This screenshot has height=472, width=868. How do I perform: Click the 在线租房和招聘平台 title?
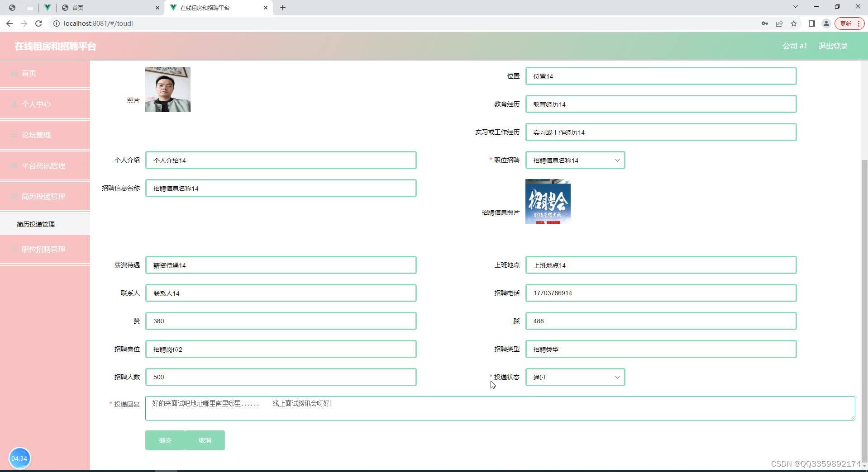(55, 46)
